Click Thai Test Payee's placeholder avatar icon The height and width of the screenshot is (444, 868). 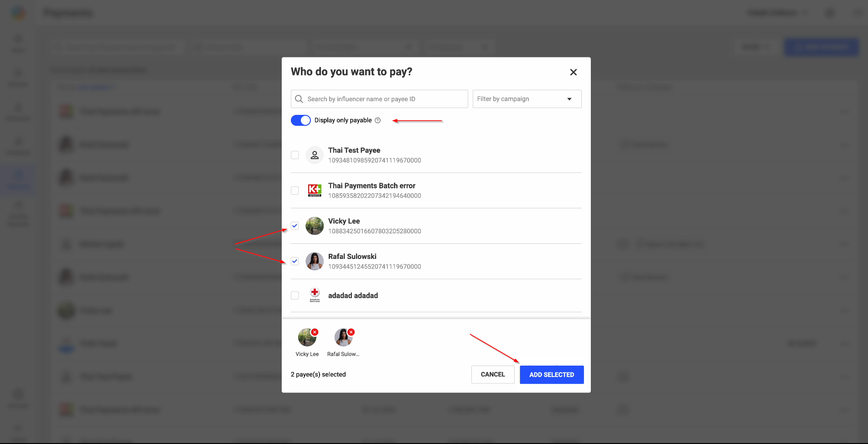click(x=315, y=155)
